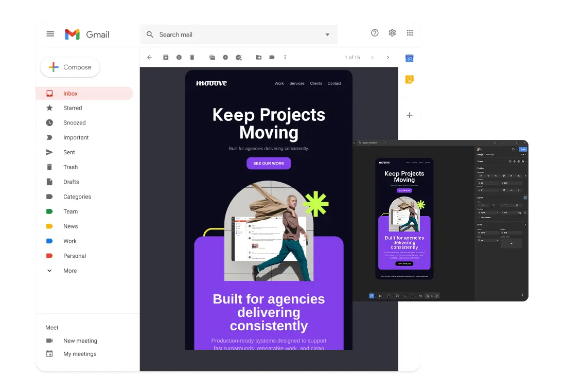Viewport: 564px width, 392px height.
Task: Snooze the email using the clock icon
Action: (225, 57)
